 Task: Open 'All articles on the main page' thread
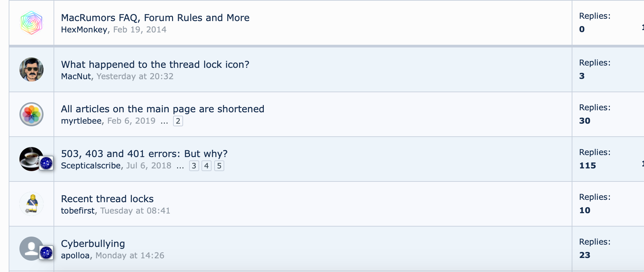coord(162,109)
